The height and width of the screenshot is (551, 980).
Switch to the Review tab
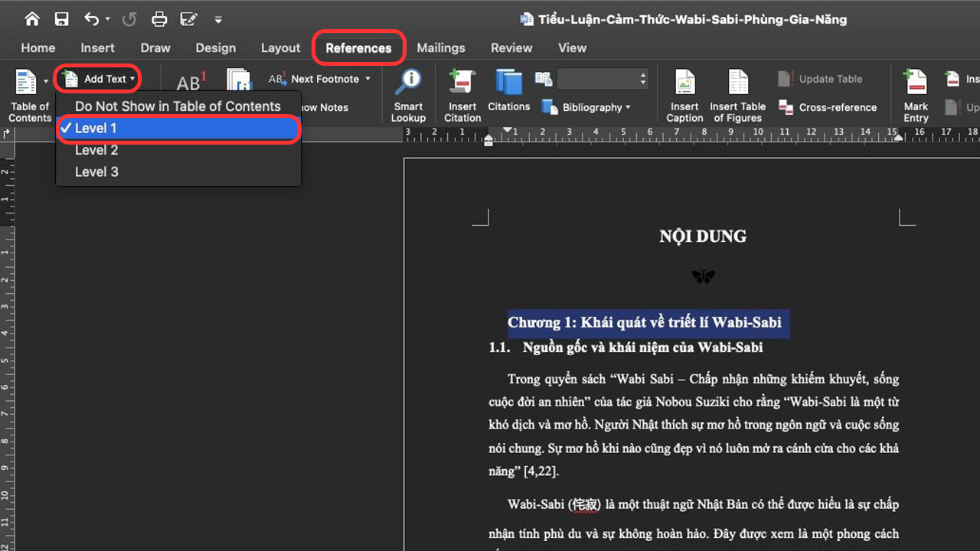[x=511, y=47]
